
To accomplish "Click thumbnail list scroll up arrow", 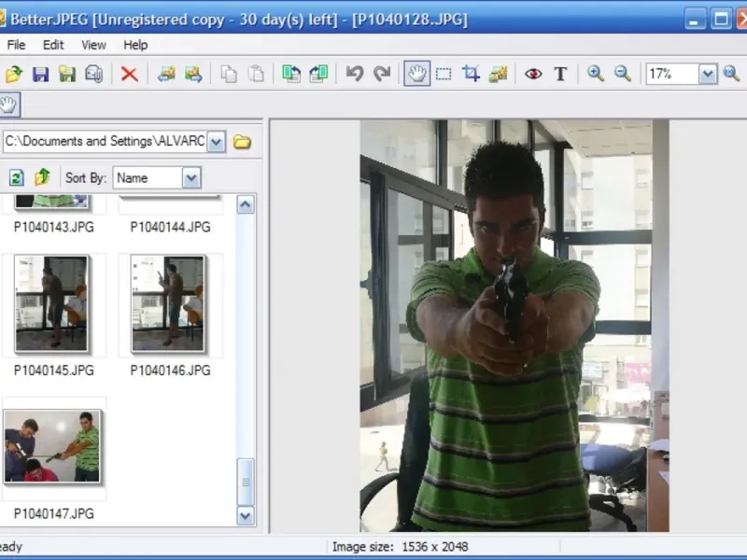I will (246, 204).
